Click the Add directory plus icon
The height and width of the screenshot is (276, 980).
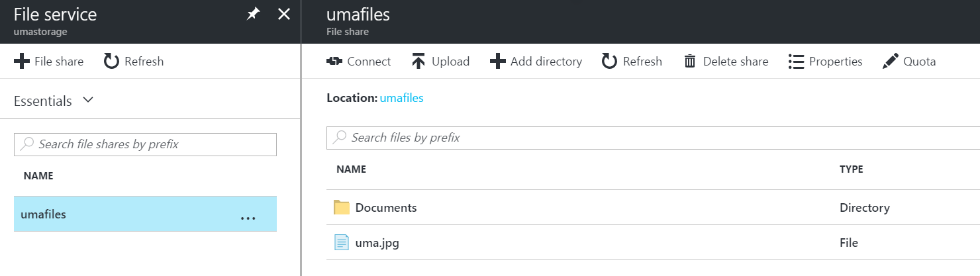click(x=497, y=62)
